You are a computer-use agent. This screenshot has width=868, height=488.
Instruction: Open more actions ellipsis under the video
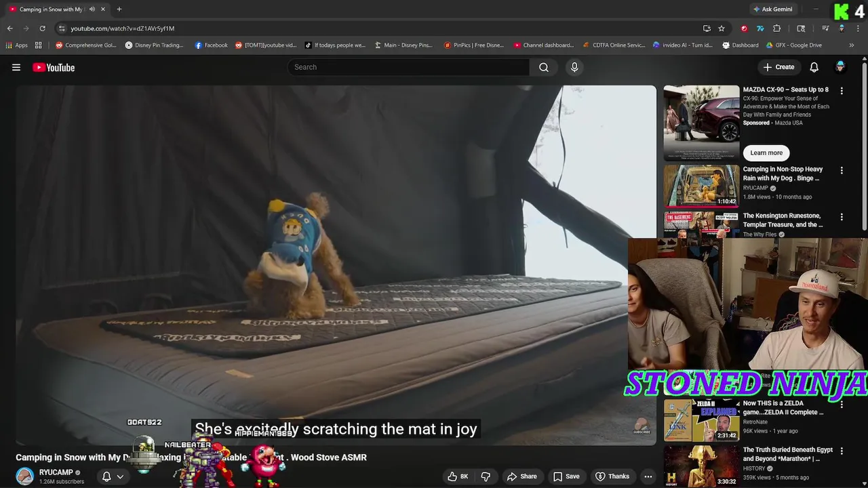tap(648, 476)
